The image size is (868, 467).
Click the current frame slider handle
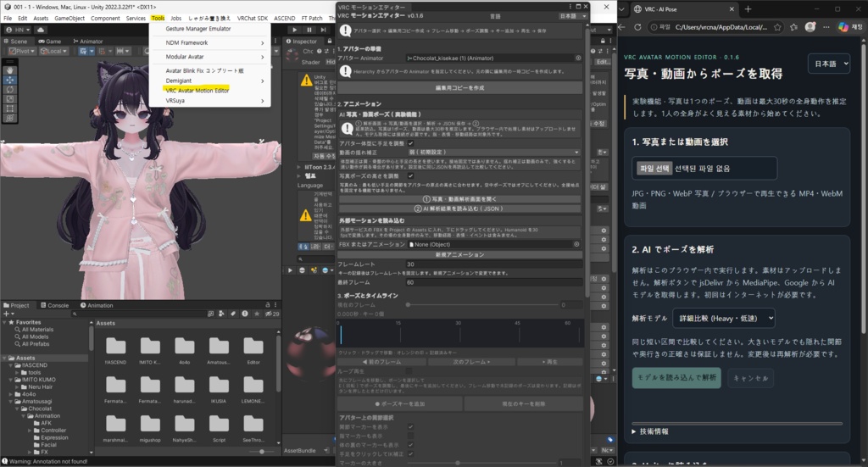[x=408, y=305]
